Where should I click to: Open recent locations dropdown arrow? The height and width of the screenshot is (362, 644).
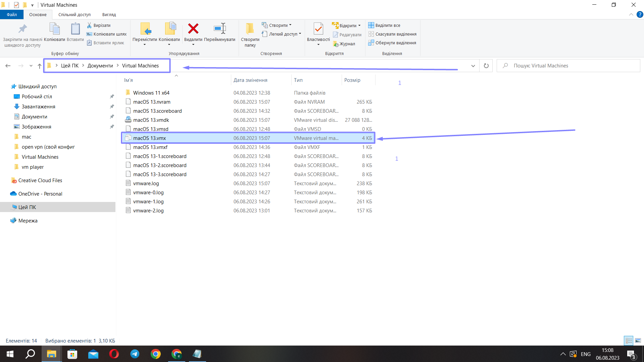[31, 66]
